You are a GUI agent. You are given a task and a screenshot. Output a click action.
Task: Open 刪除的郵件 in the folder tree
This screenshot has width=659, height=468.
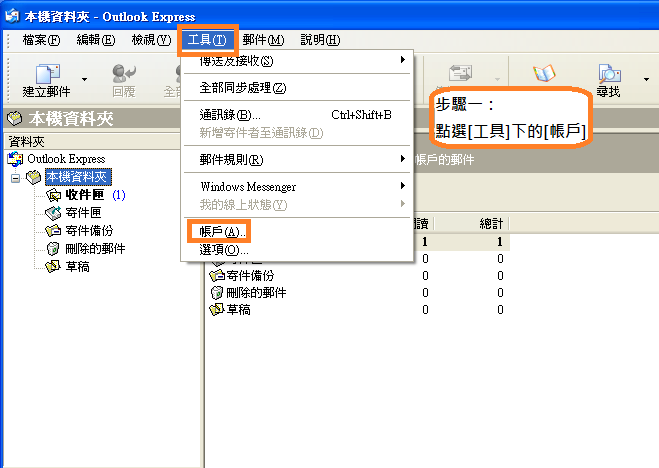click(x=95, y=249)
